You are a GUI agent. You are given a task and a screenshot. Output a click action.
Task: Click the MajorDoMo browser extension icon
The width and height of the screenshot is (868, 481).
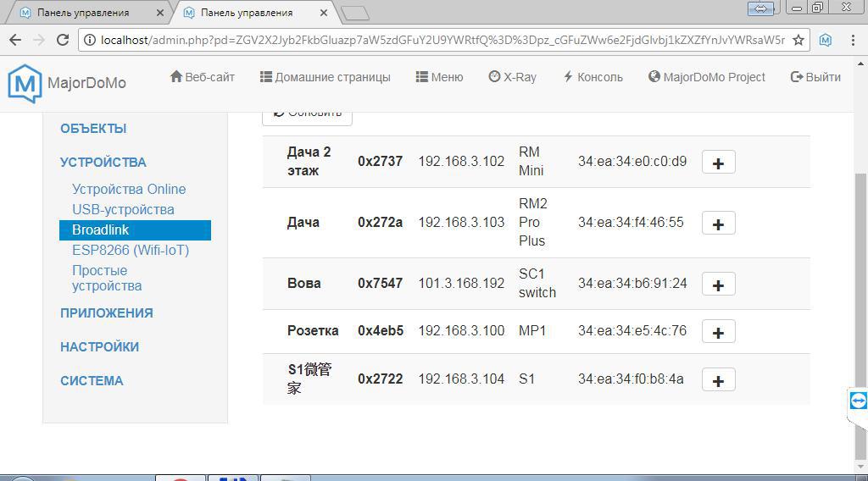[x=826, y=40]
